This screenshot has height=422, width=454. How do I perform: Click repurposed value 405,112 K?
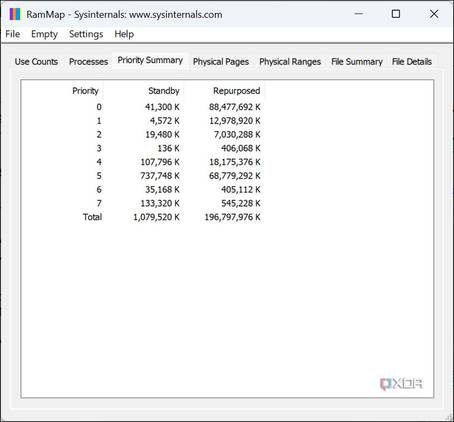(241, 189)
